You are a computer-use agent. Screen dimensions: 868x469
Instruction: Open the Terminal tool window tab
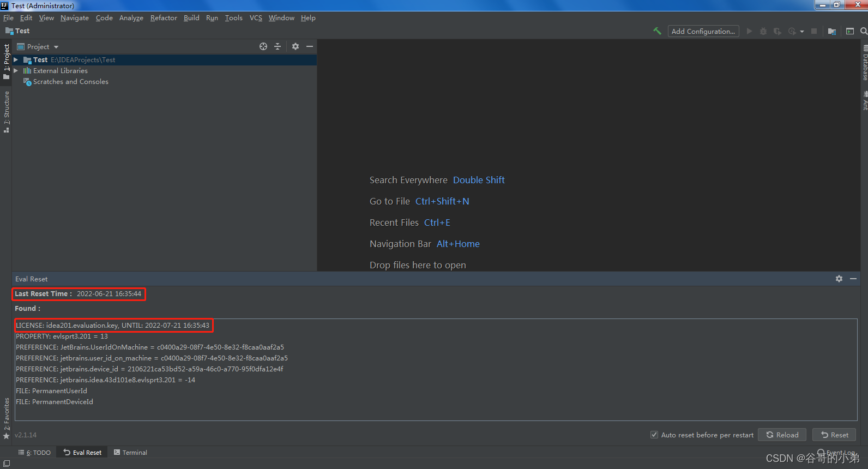[x=130, y=453]
